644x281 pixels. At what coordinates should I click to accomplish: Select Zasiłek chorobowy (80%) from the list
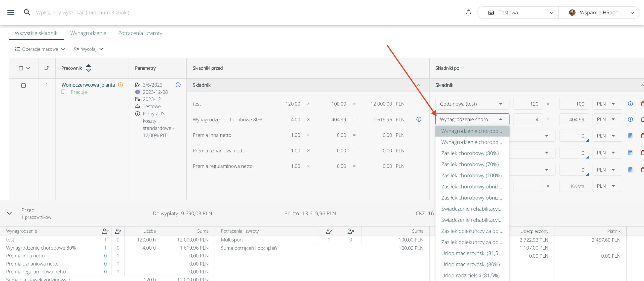point(470,153)
